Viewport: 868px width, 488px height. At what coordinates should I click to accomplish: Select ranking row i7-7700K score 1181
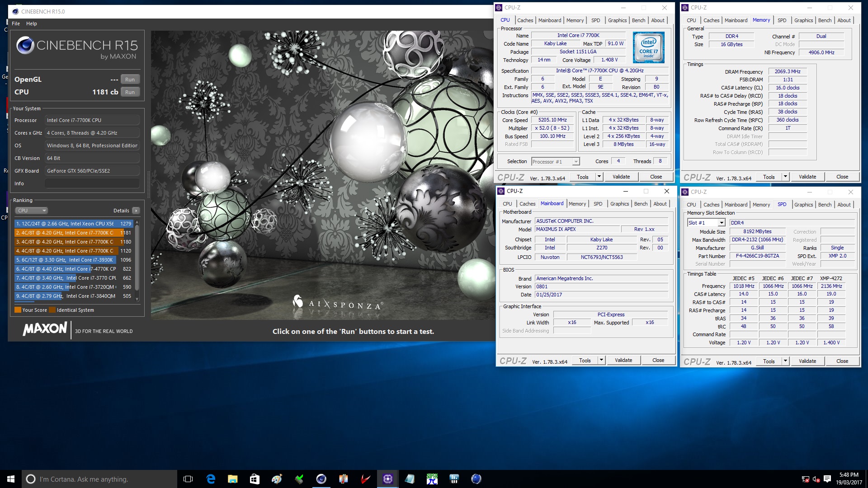74,233
